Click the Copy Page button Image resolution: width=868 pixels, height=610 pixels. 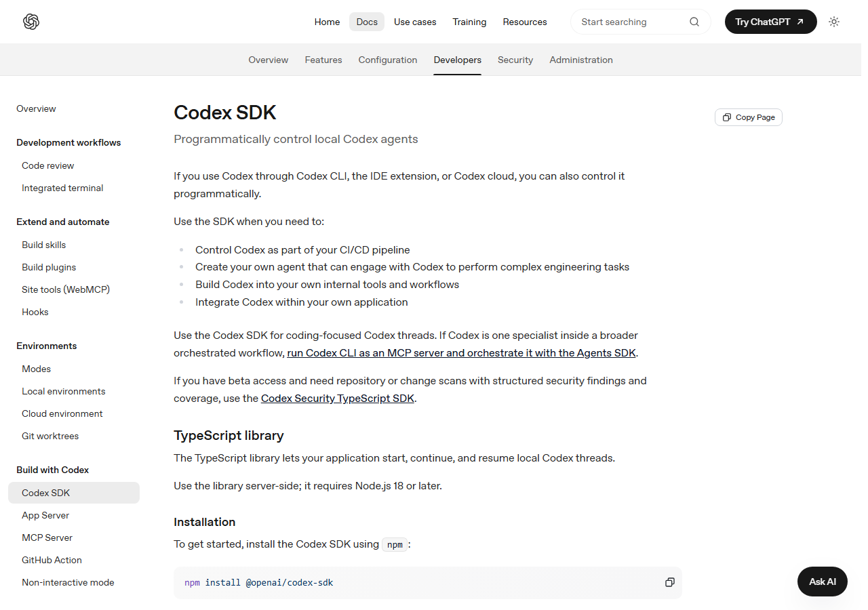pyautogui.click(x=749, y=117)
